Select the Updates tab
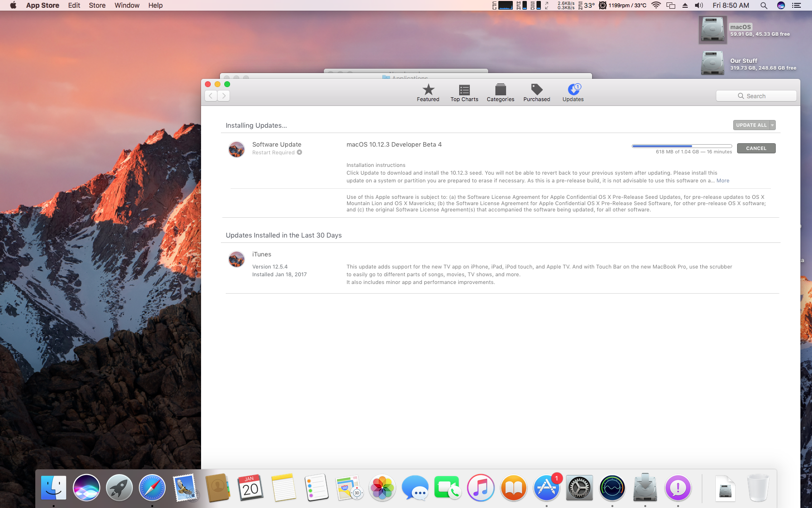Viewport: 812px width, 508px height. point(573,93)
